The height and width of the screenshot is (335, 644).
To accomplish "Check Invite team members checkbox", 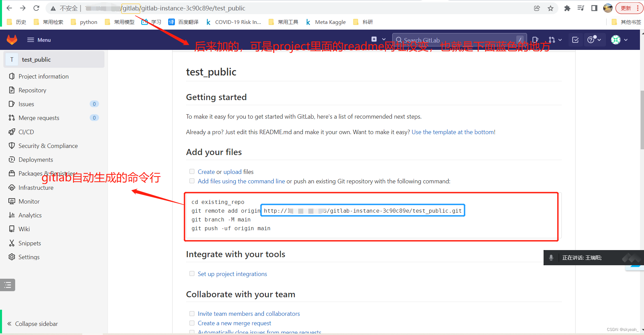I will [x=192, y=313].
